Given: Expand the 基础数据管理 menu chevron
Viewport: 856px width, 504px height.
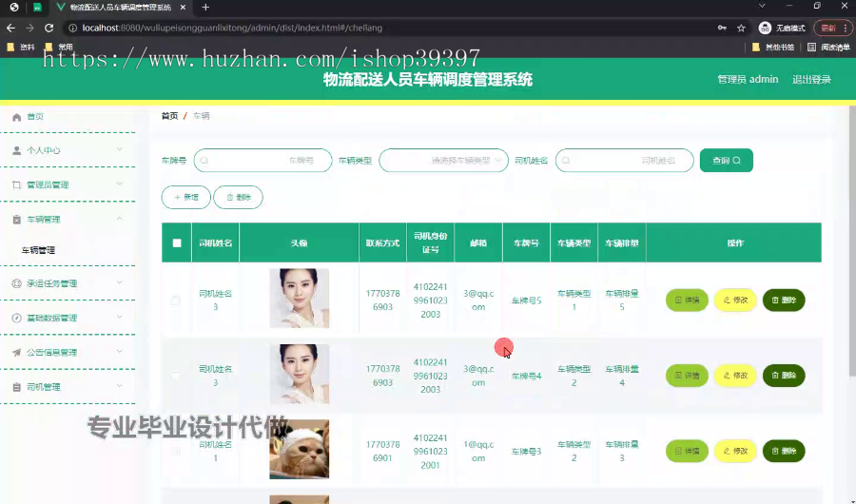Looking at the screenshot, I should point(120,317).
